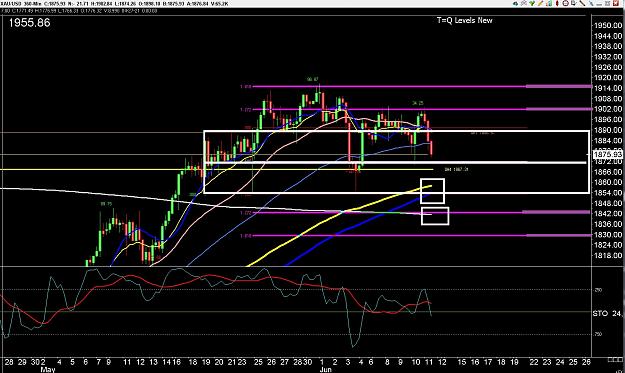Click the yellow pencil drawing tool icon
The image size is (625, 373).
[x=540, y=3]
